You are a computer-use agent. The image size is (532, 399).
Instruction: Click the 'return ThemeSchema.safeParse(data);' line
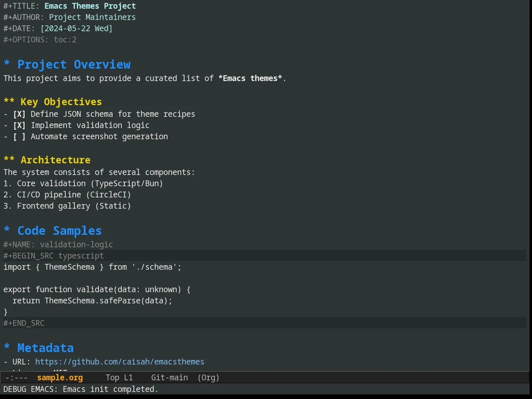coord(92,301)
